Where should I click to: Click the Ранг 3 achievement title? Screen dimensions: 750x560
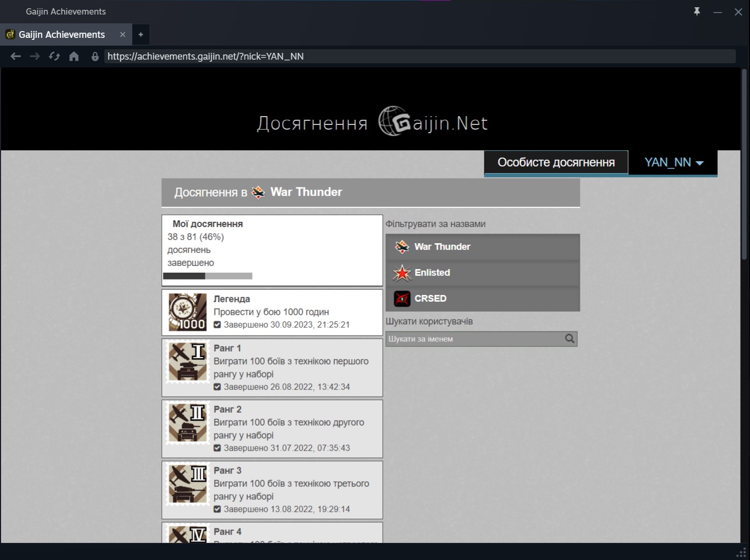228,471
